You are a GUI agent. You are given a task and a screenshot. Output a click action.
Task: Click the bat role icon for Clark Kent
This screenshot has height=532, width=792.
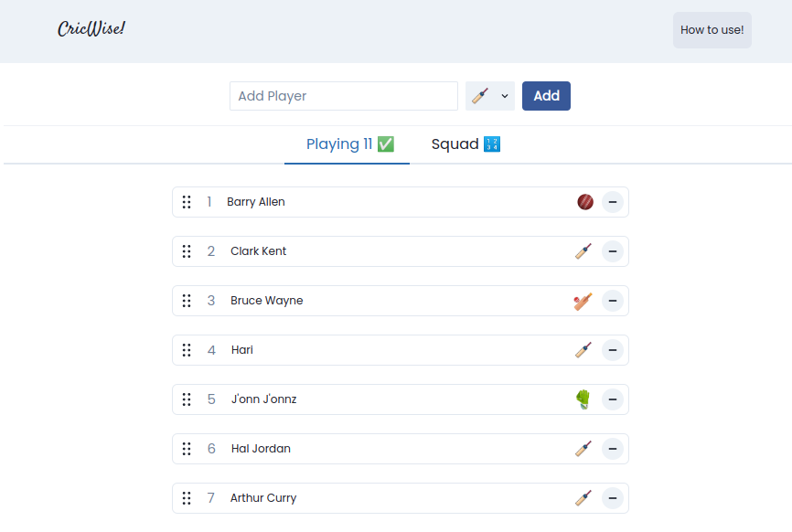[x=583, y=251]
